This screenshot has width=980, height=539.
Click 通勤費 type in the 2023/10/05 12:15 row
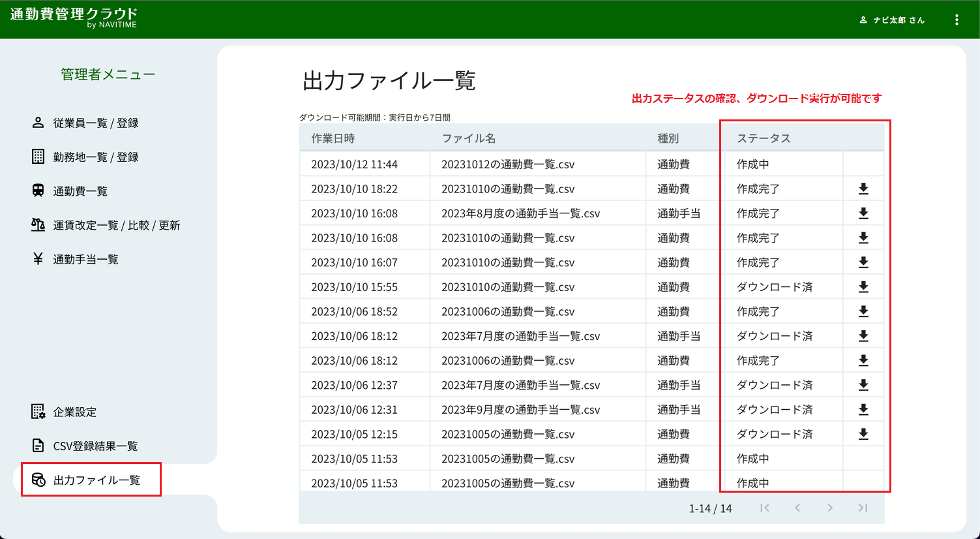[x=674, y=434]
